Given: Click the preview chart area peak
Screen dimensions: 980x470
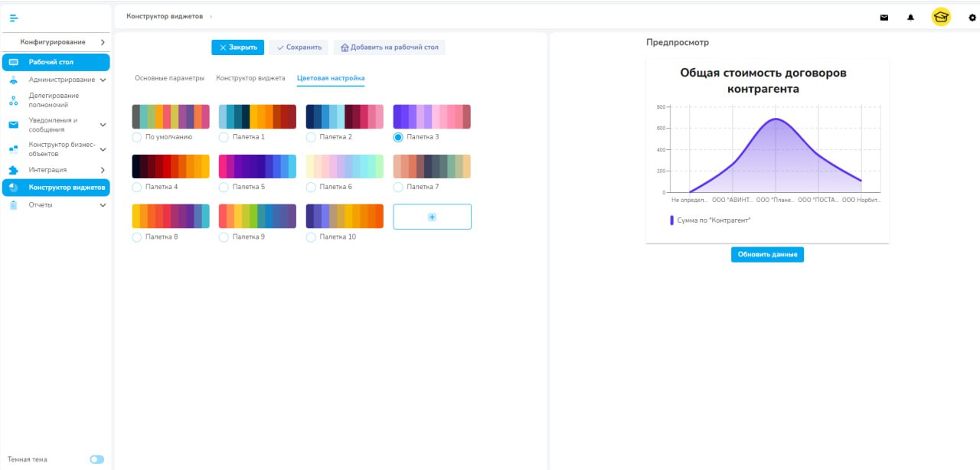Looking at the screenshot, I should coord(776,120).
